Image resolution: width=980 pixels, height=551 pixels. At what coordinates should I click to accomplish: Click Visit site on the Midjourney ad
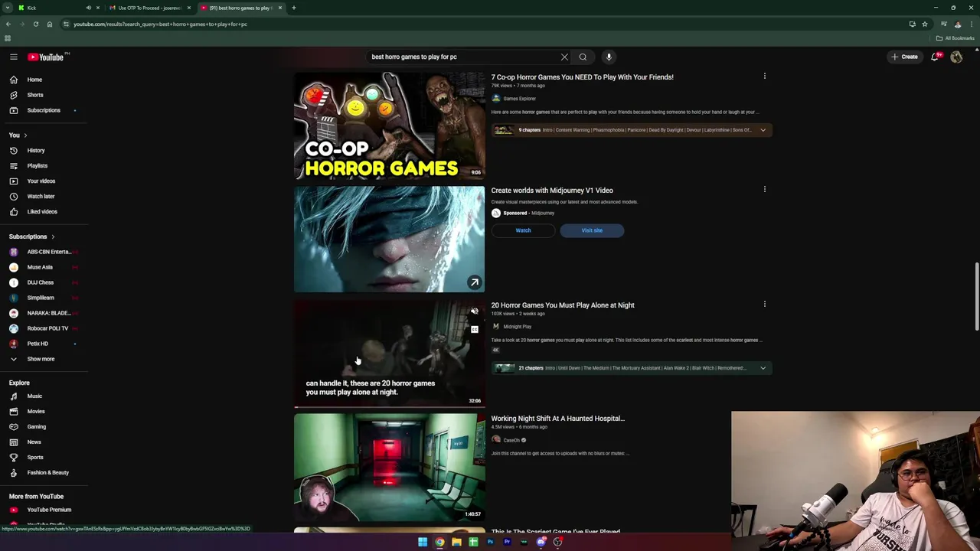click(x=592, y=230)
